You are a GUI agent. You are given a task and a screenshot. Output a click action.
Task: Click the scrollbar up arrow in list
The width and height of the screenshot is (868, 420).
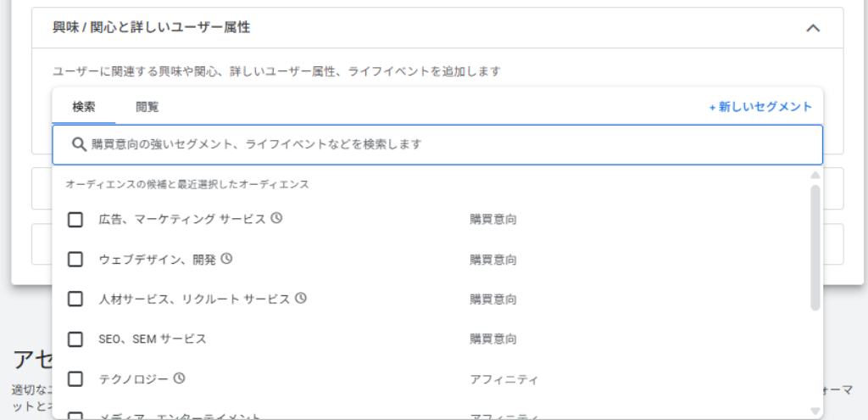(x=815, y=176)
